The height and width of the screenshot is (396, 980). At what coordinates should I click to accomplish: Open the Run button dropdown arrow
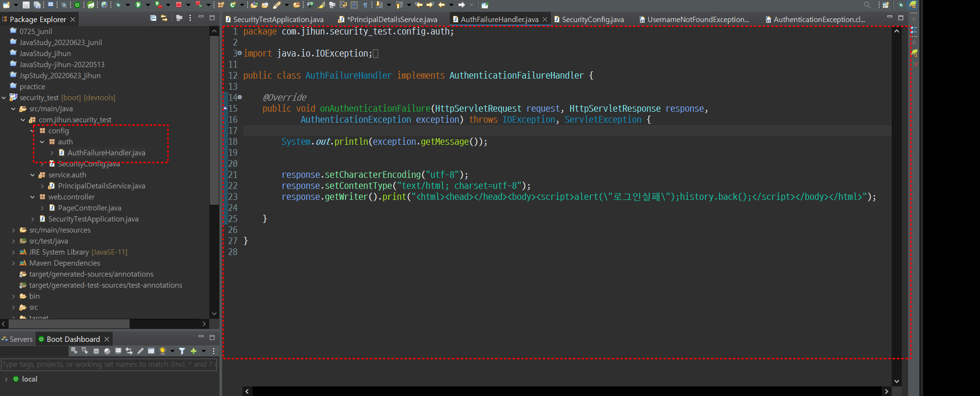pyautogui.click(x=148, y=5)
